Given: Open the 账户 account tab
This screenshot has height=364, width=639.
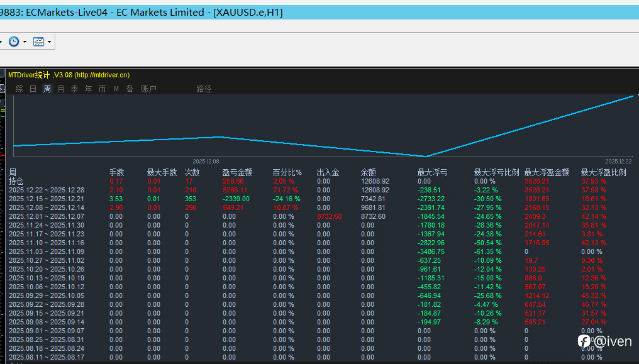Looking at the screenshot, I should point(148,89).
